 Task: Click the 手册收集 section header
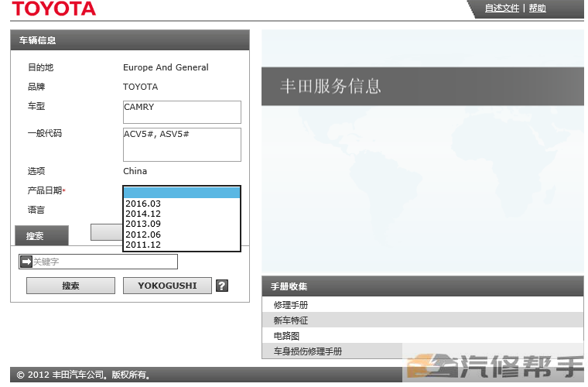click(x=422, y=286)
